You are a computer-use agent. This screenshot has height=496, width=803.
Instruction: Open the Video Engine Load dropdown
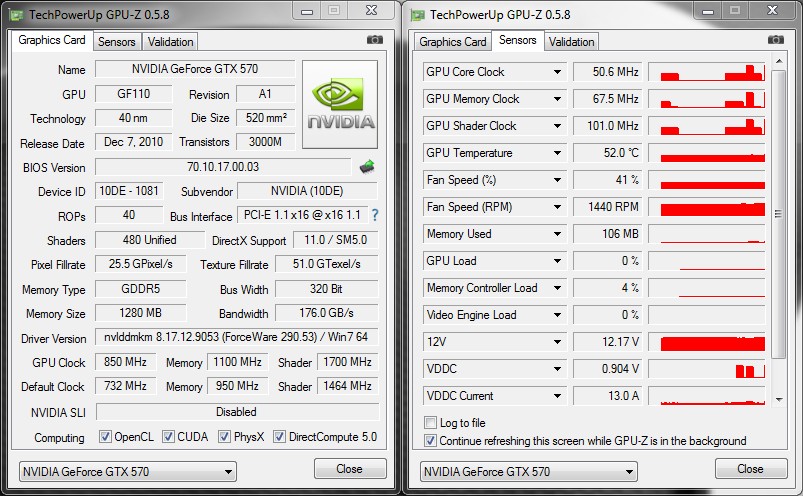point(557,315)
